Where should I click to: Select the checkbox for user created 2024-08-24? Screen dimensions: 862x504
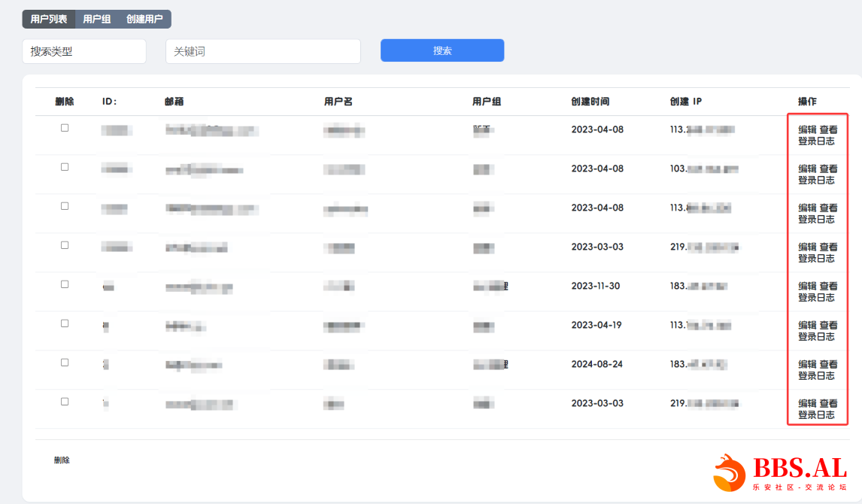[65, 363]
